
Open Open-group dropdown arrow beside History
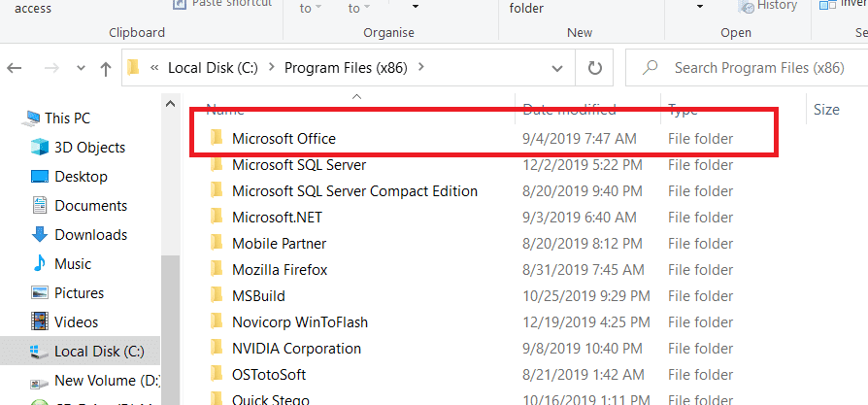(x=700, y=6)
